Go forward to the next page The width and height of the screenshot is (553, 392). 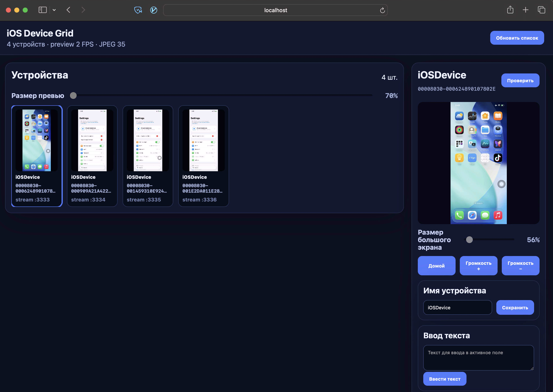[83, 10]
